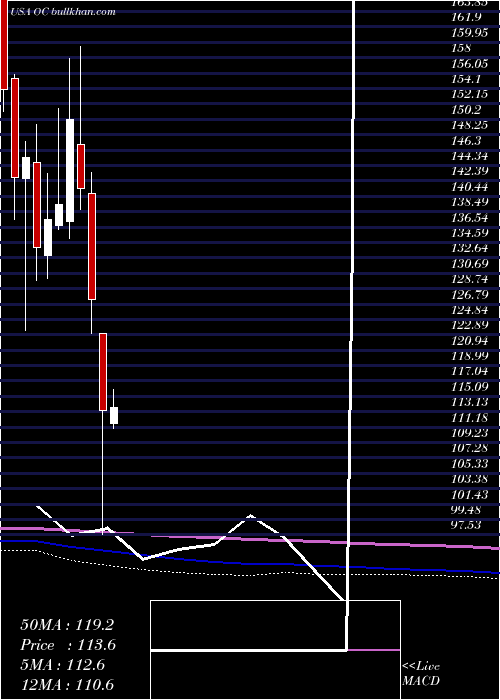Click the Price : 113.6 readout
500x700 pixels.
(68, 645)
